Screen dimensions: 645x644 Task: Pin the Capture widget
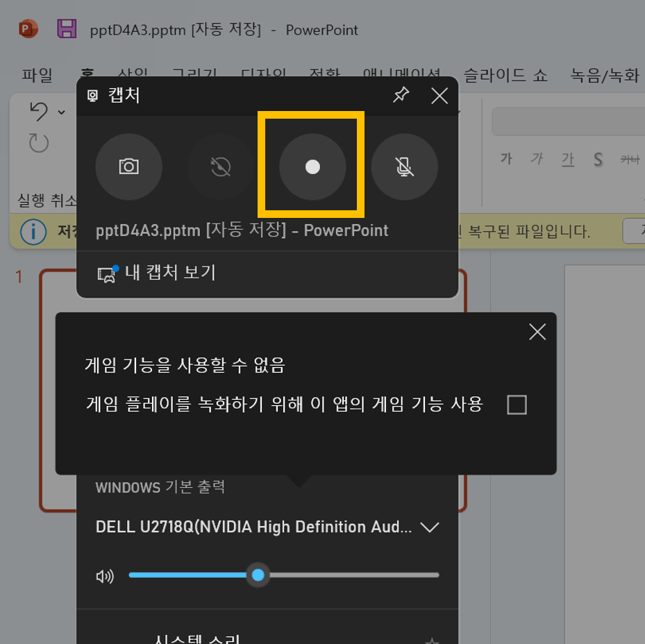[x=401, y=95]
